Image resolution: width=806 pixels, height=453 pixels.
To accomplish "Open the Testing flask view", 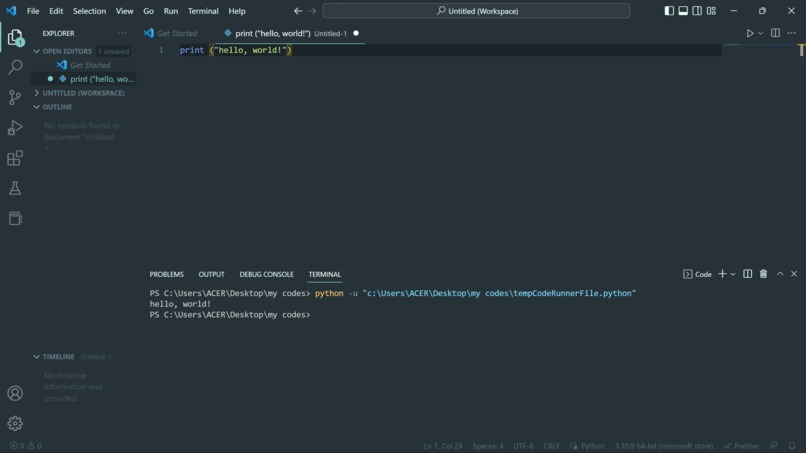I will pyautogui.click(x=15, y=188).
